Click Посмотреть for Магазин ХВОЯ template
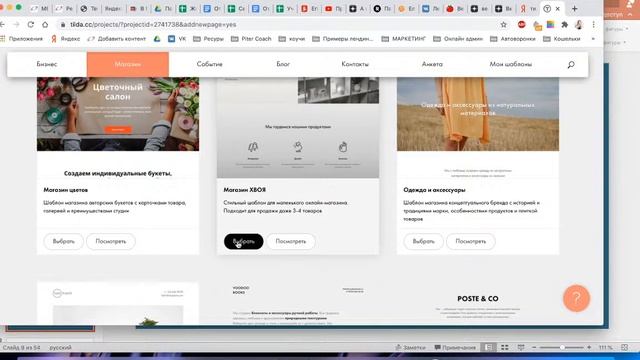The height and width of the screenshot is (360, 640). [291, 241]
